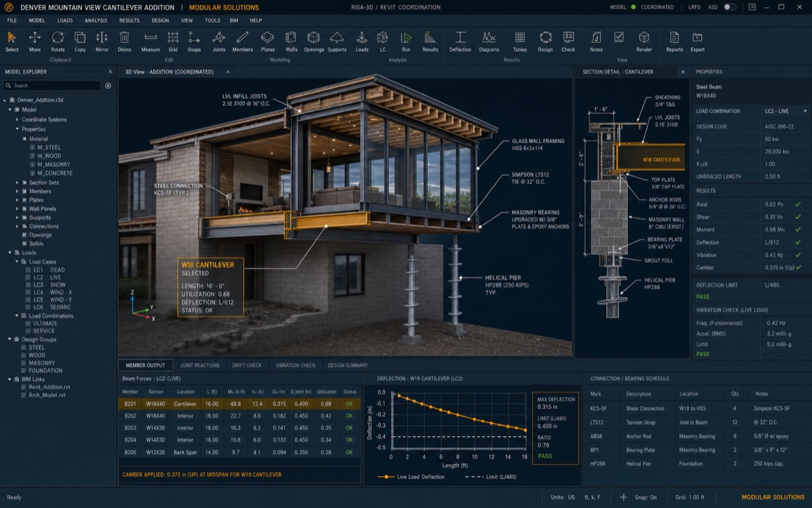Click the W18 CANTILEVER selected callout
The image size is (812, 508).
click(210, 287)
